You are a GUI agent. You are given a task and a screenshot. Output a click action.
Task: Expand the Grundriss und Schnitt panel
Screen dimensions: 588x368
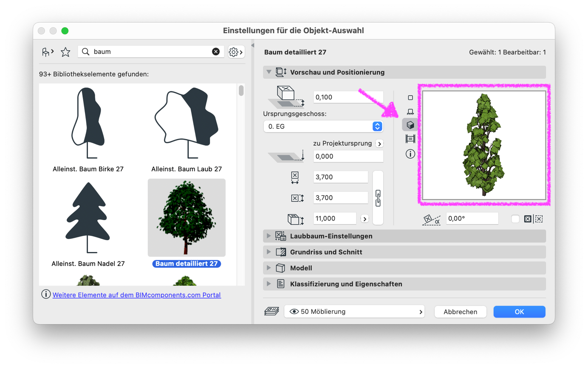pos(269,252)
